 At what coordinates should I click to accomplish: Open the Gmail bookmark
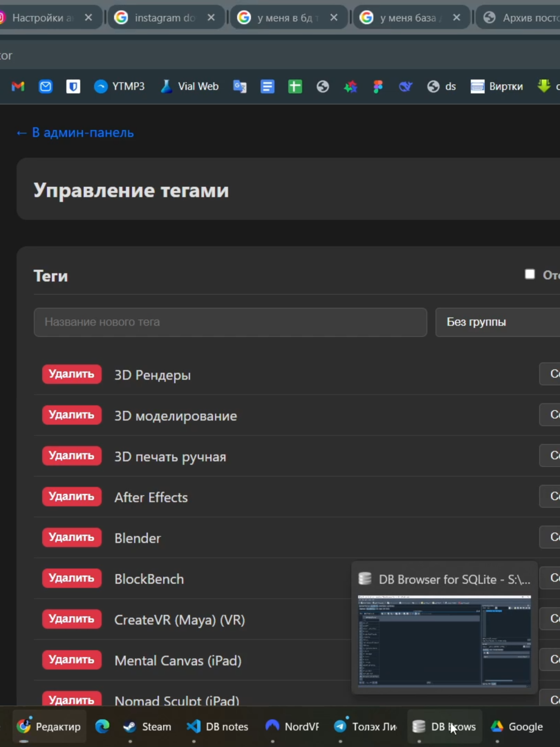18,87
